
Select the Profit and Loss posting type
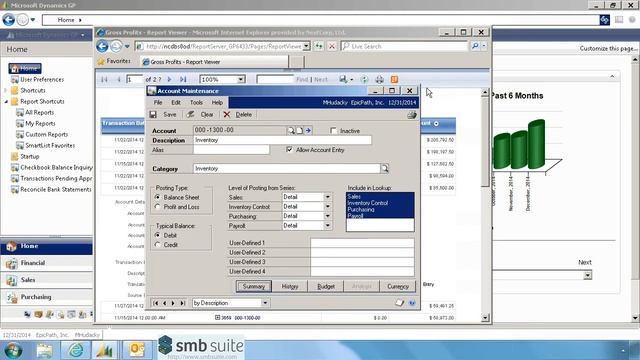point(158,207)
